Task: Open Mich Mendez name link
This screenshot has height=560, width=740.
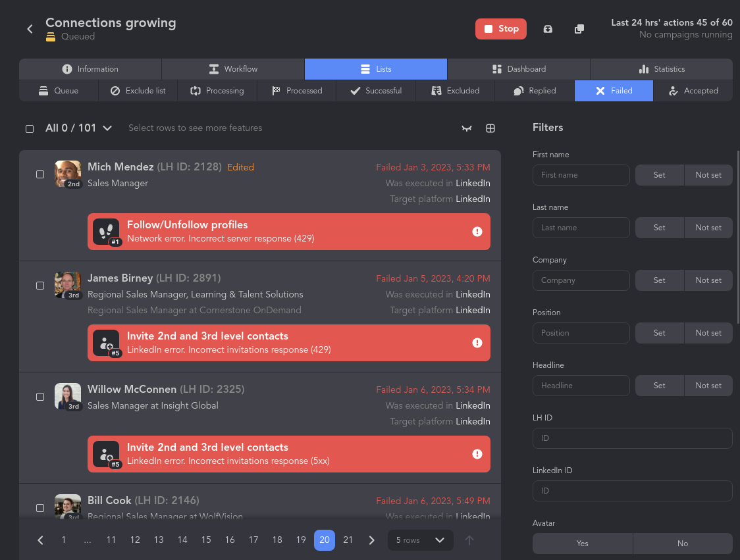Action: 120,167
